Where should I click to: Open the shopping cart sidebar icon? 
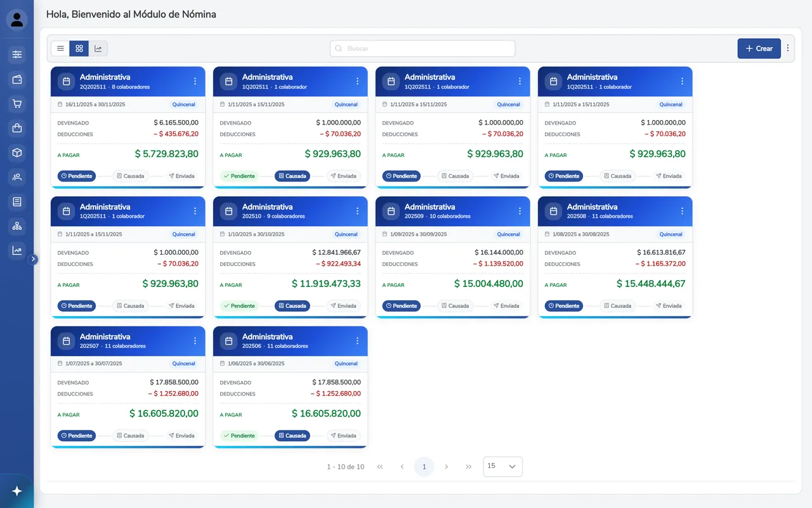[17, 104]
